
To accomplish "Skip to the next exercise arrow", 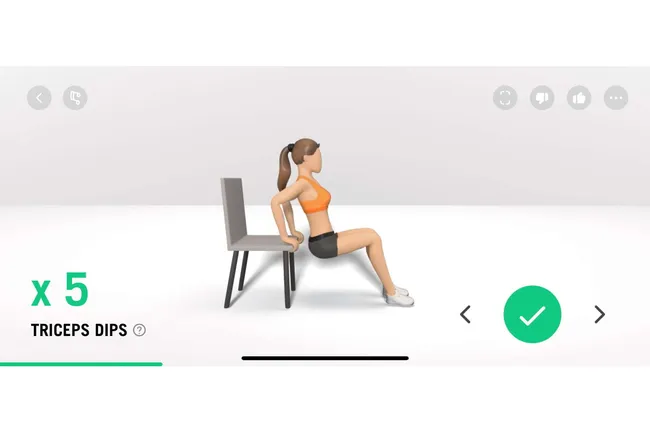I will (x=599, y=314).
